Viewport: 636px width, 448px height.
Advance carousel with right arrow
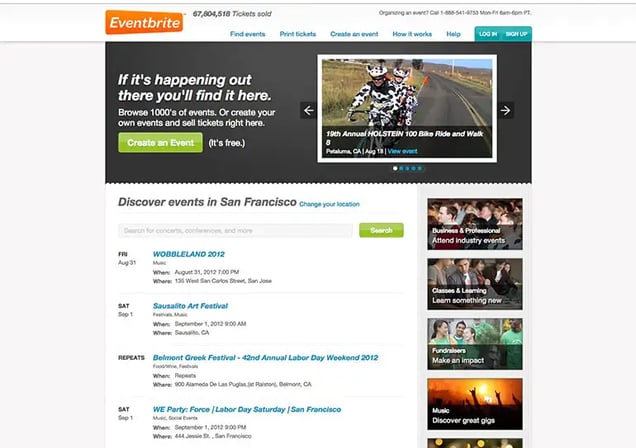click(505, 110)
